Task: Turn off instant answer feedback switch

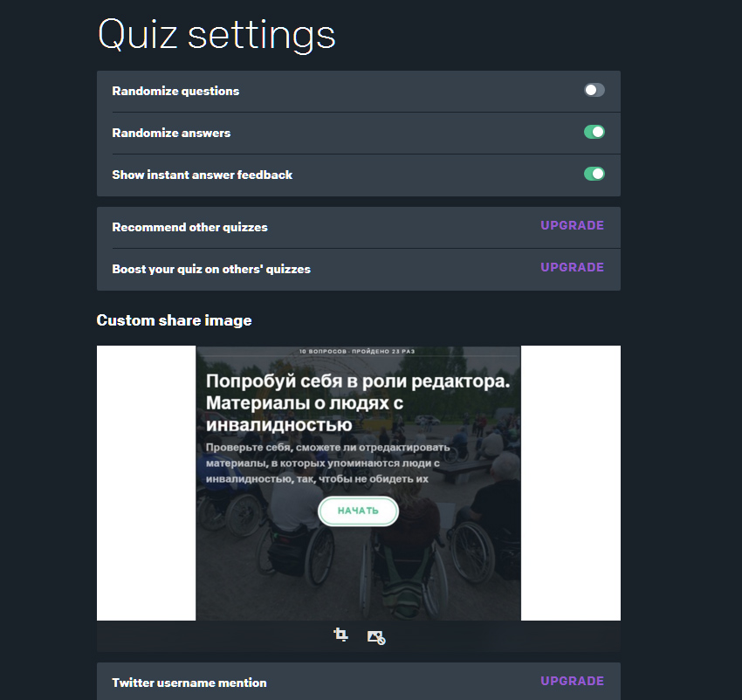Action: click(594, 174)
